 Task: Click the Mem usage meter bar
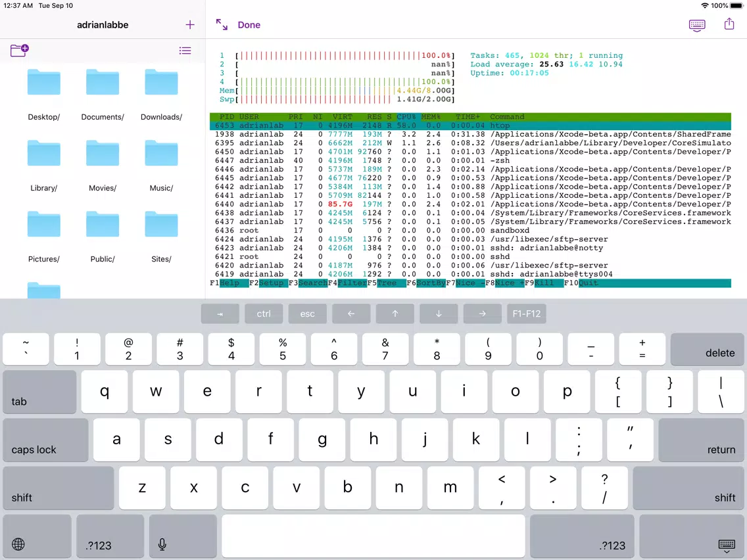pos(337,91)
